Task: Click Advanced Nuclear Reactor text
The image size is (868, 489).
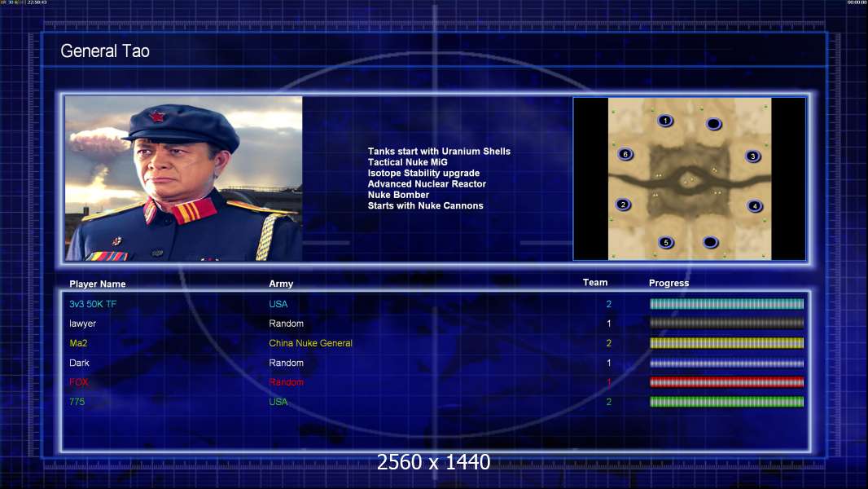Action: pos(427,184)
